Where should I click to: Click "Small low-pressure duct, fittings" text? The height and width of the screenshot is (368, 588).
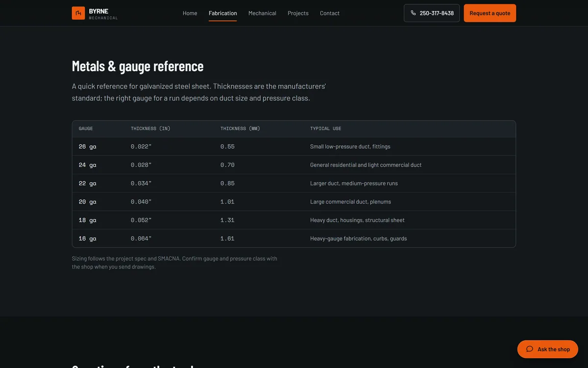click(x=350, y=147)
